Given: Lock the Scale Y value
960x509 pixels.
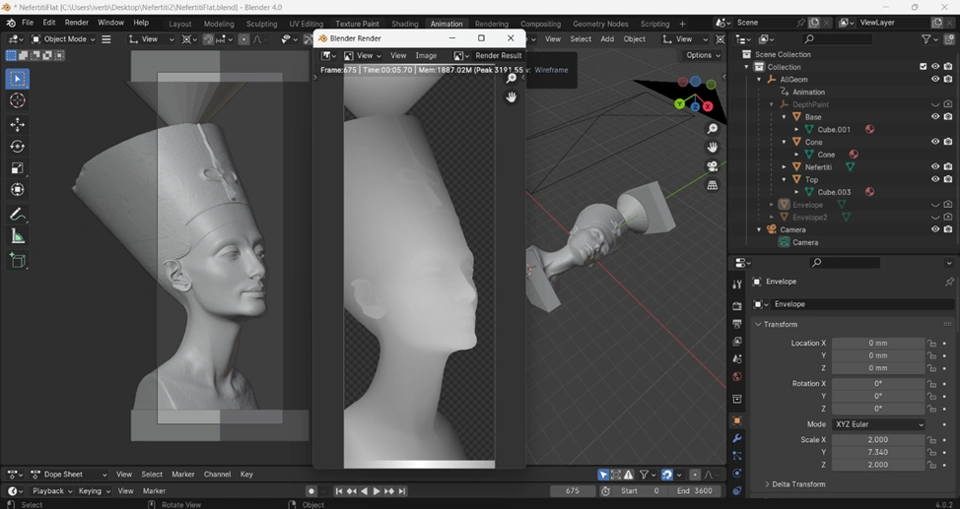Looking at the screenshot, I should click(931, 453).
